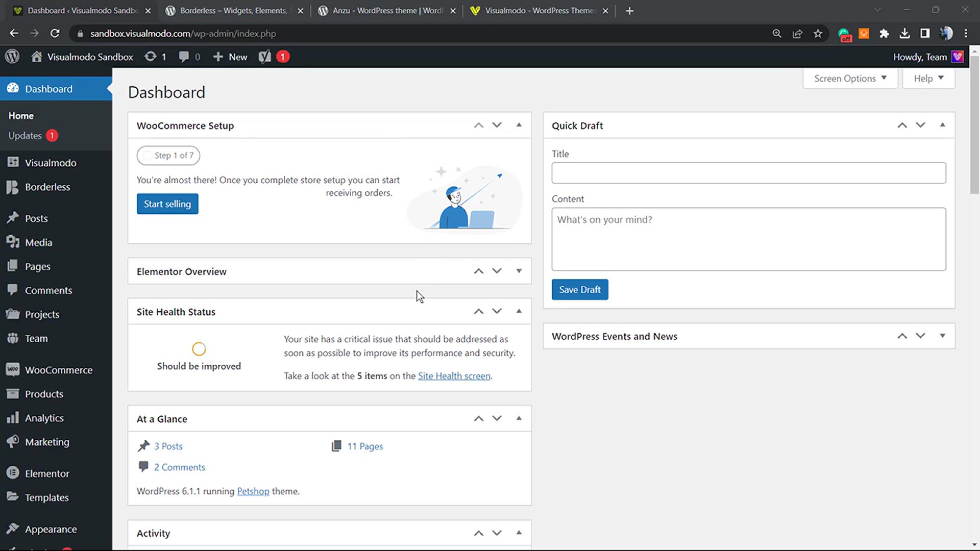Move the At a Glance panel up
The image size is (980, 551).
click(478, 418)
